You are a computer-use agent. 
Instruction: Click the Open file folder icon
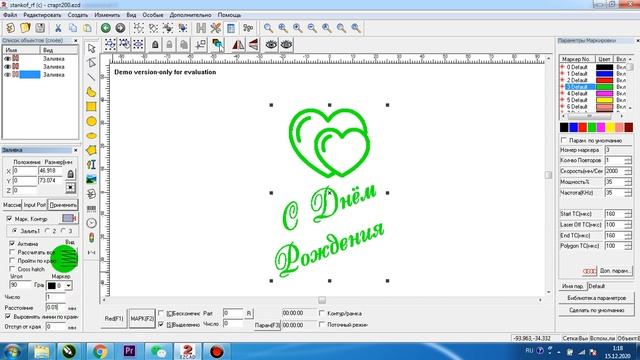pyautogui.click(x=25, y=28)
